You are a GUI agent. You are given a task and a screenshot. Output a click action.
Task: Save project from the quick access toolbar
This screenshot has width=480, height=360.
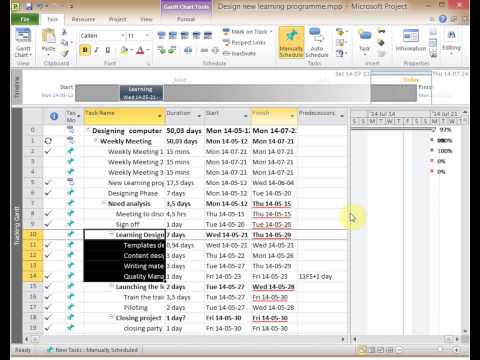point(28,6)
